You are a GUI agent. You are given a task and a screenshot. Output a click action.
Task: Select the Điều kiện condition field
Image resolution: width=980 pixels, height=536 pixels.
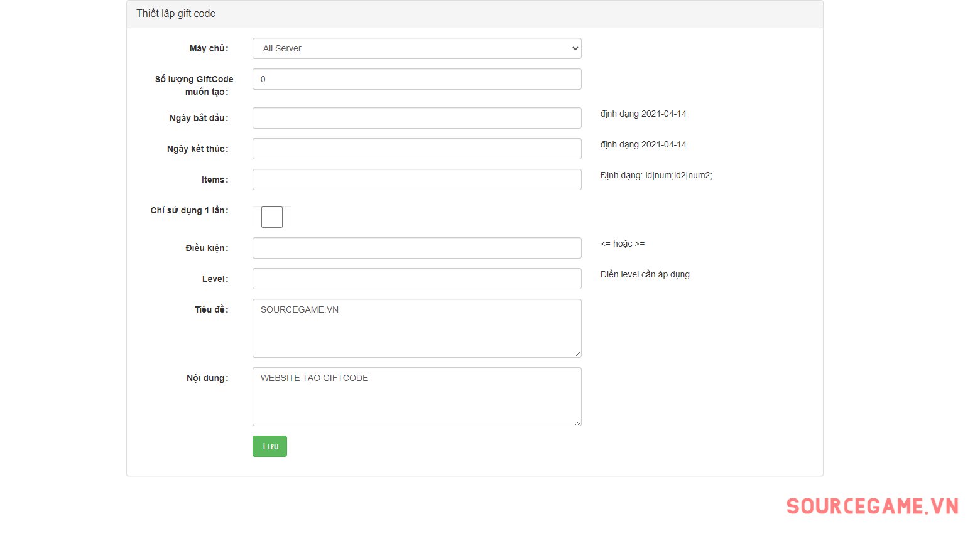click(416, 248)
